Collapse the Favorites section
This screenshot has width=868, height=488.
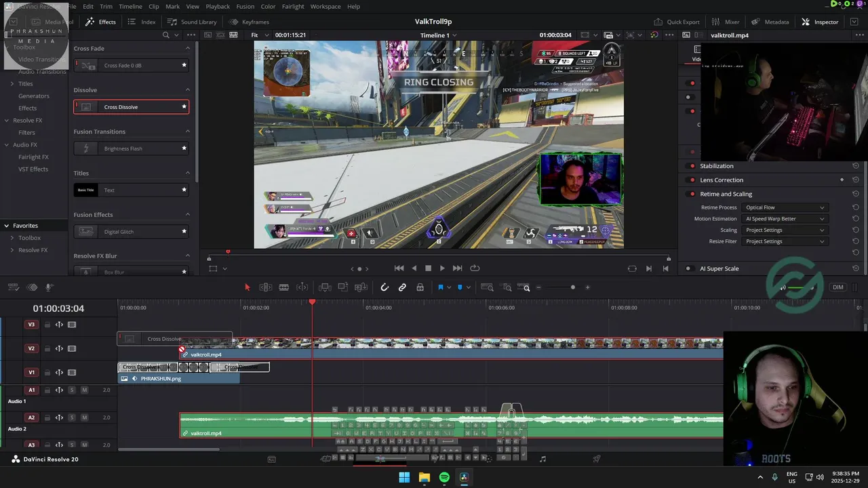coord(6,226)
